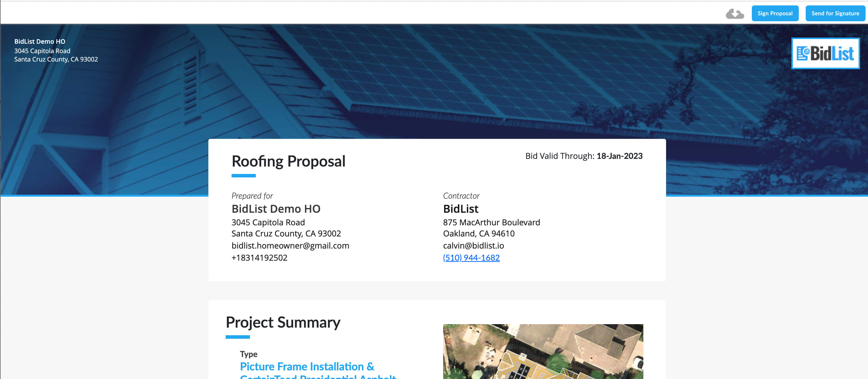This screenshot has height=379, width=868.
Task: Click the Sign Proposal button
Action: (775, 14)
